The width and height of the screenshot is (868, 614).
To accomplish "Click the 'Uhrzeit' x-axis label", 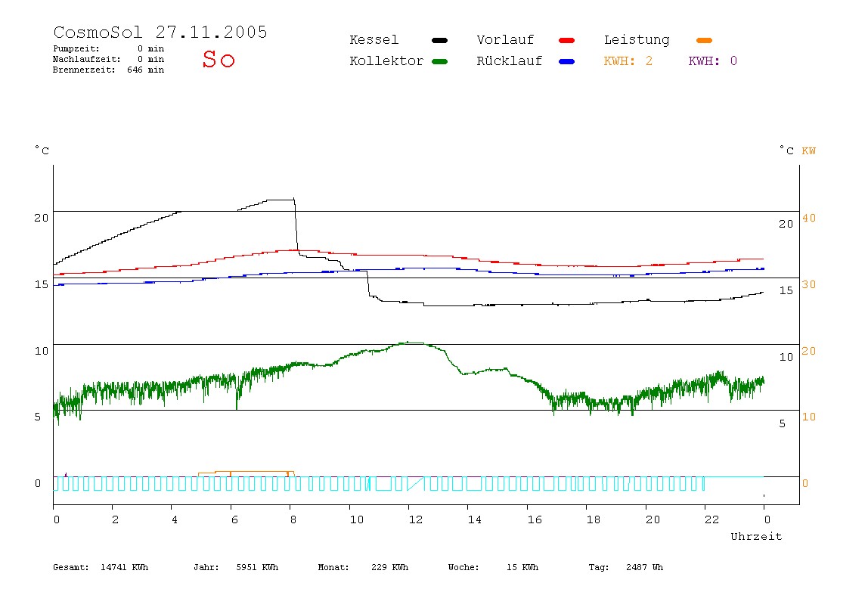I will click(756, 536).
